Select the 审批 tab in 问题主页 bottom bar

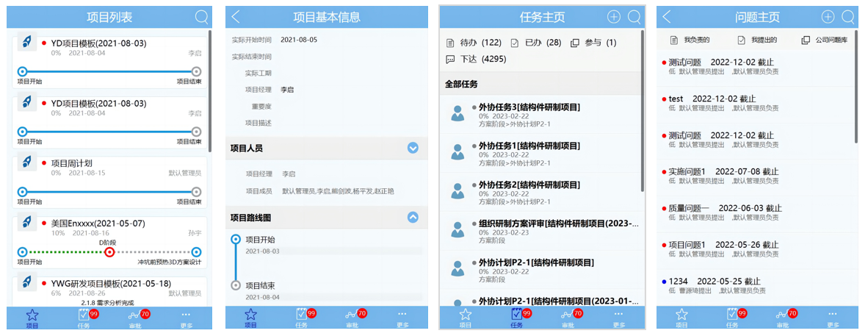pyautogui.click(x=784, y=318)
